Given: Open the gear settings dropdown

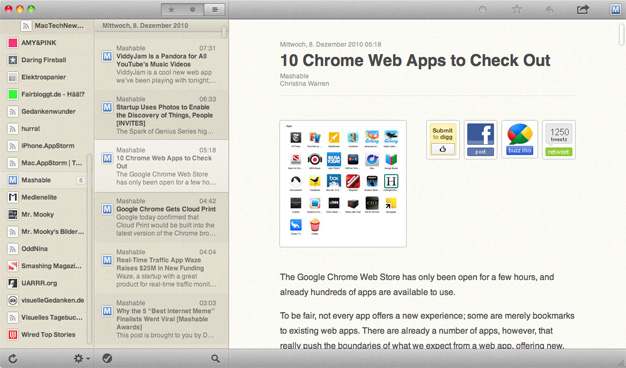Looking at the screenshot, I should coord(81,358).
